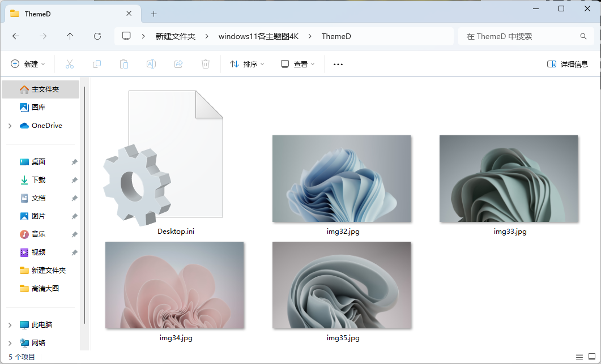
Task: Open the 排序 sort dropdown
Action: [247, 64]
